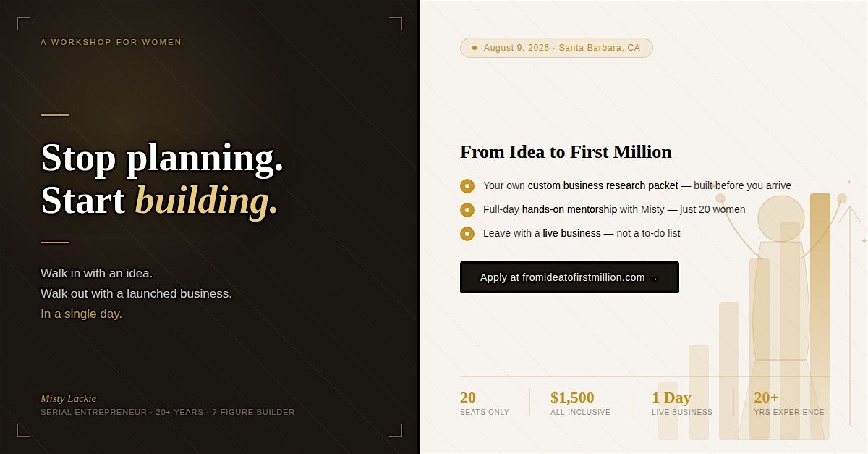Click the arrow in the Apply button
The width and height of the screenshot is (868, 454).
click(654, 278)
